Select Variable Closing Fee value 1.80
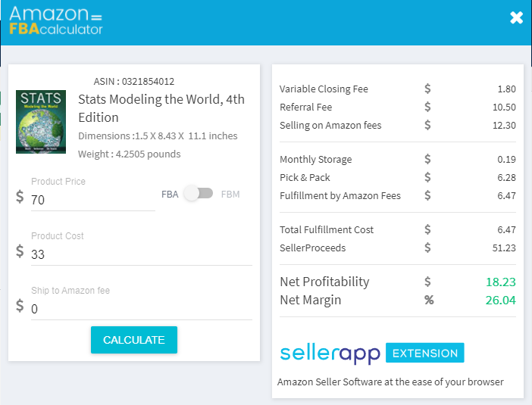Viewport: 532px width, 405px height. [x=506, y=89]
